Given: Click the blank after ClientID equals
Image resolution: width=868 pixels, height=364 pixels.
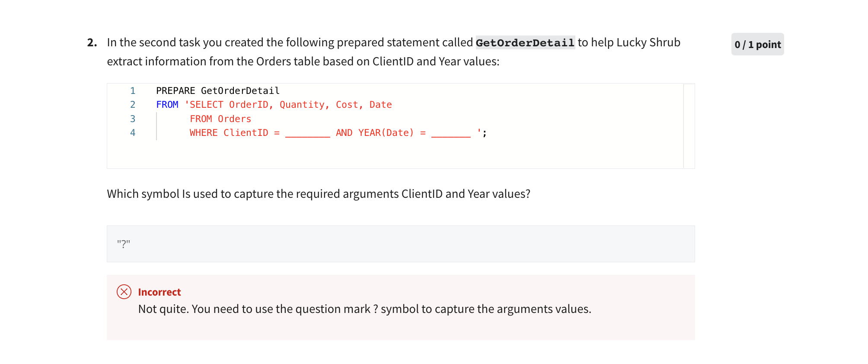Looking at the screenshot, I should click(x=307, y=133).
